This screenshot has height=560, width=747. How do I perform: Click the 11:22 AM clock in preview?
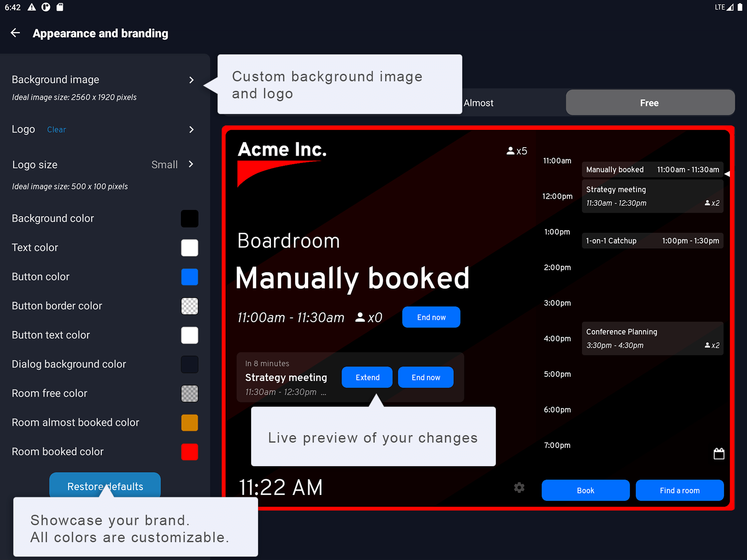click(281, 487)
